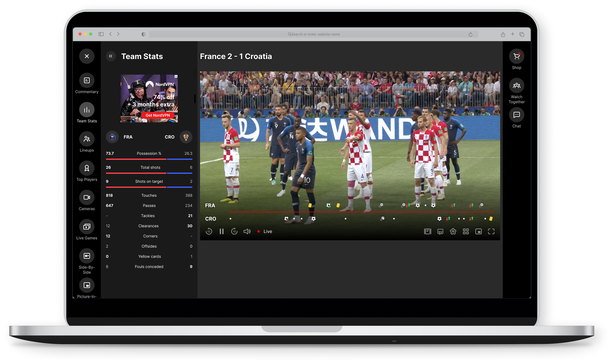The width and height of the screenshot is (612, 364).
Task: Skip forward 10 seconds
Action: [234, 231]
